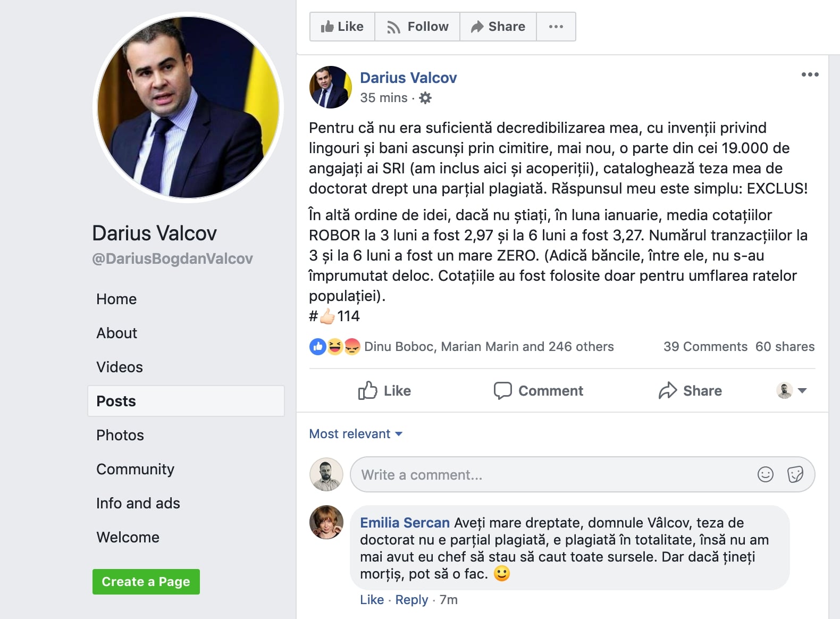Open the page more-actions ellipsis button
840x619 pixels.
tap(556, 27)
